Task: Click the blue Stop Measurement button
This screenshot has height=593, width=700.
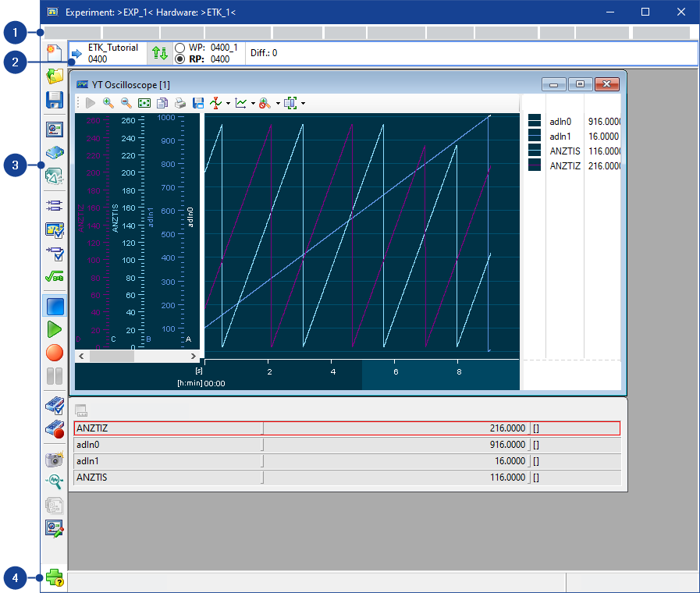Action: (55, 306)
